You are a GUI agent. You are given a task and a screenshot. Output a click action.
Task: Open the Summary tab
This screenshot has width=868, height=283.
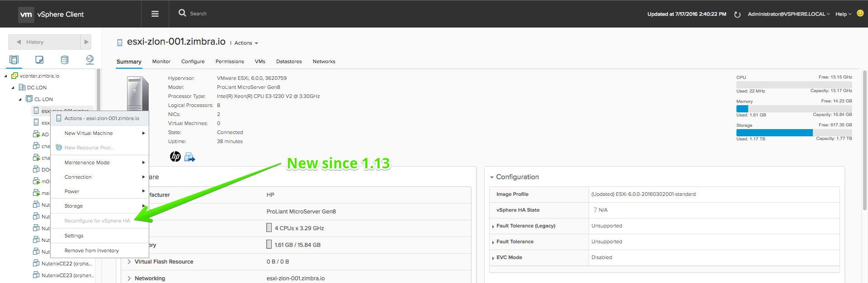pos(129,62)
